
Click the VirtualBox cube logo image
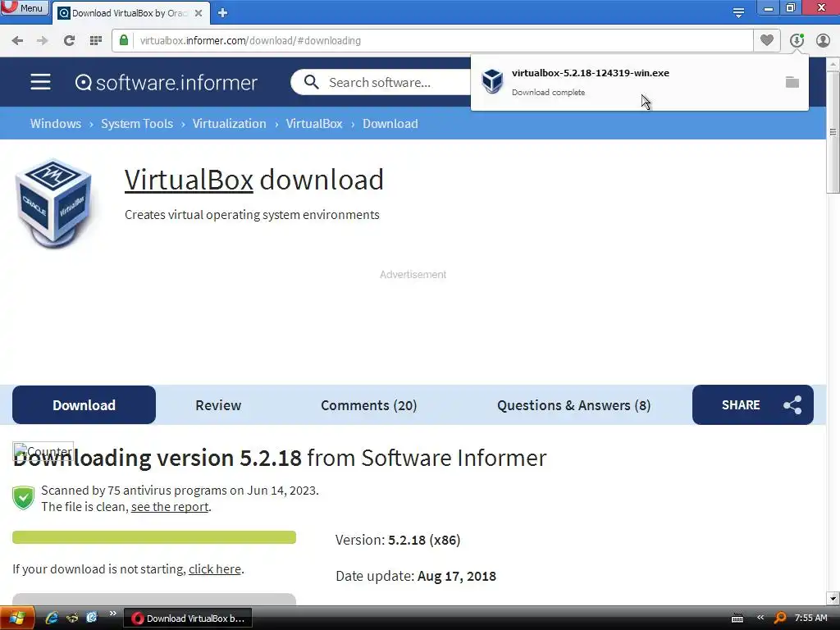53,203
